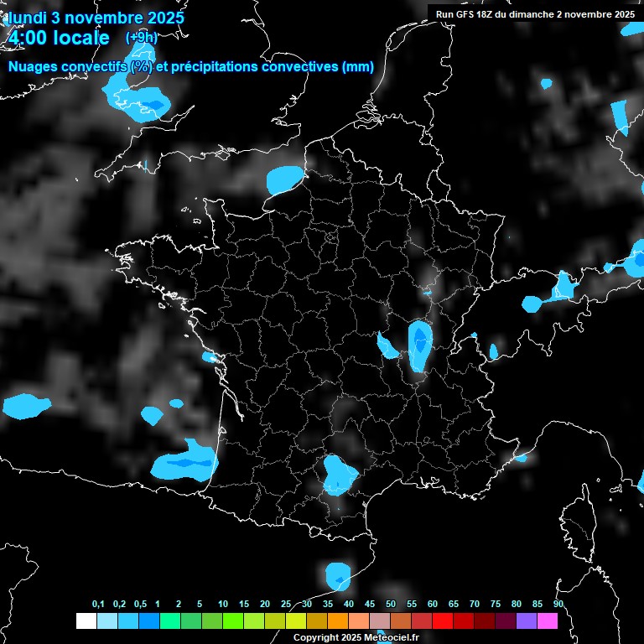Click the olive-yellow swatch between 20 and 25

click(275, 621)
